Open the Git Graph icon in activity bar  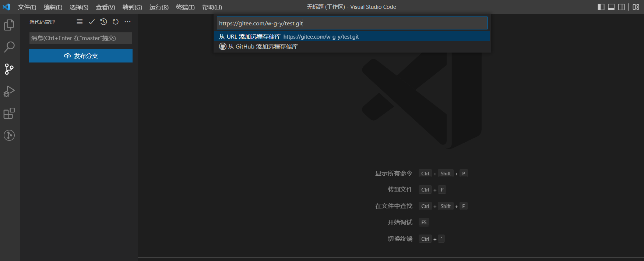9,135
